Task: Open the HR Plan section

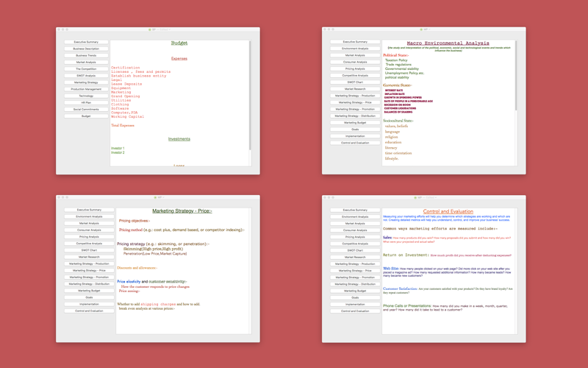Action: [86, 102]
